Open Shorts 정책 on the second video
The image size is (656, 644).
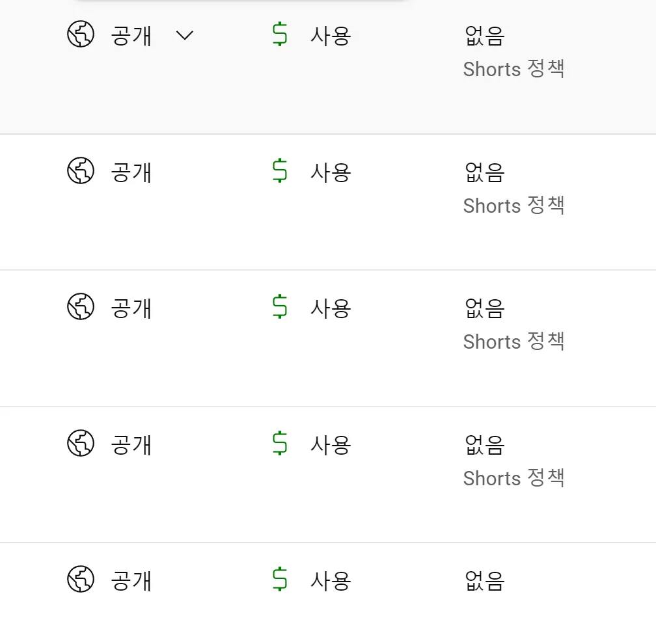pos(513,206)
